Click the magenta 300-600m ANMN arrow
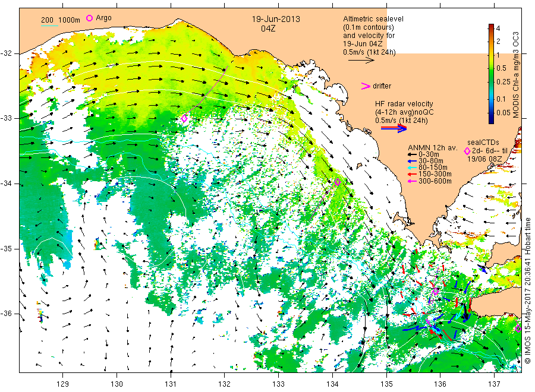The width and height of the screenshot is (535, 392). (x=413, y=181)
